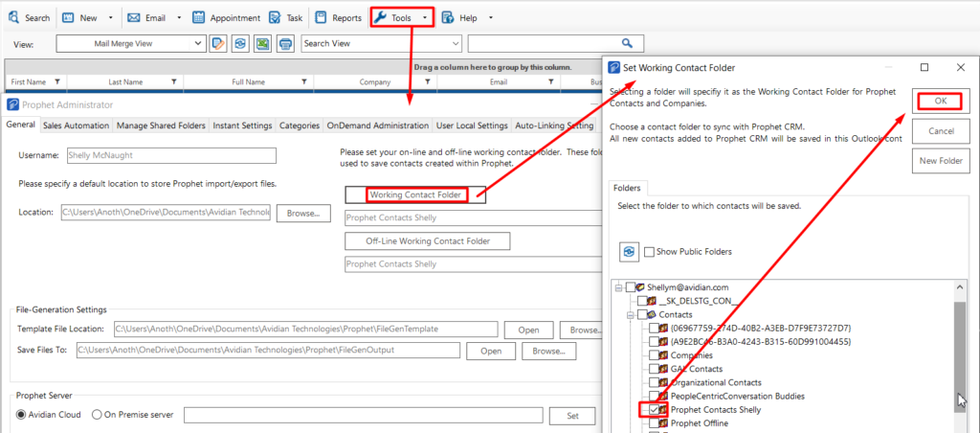The width and height of the screenshot is (980, 433).
Task: Click the folder tree scroll-up arrow
Action: pos(962,286)
